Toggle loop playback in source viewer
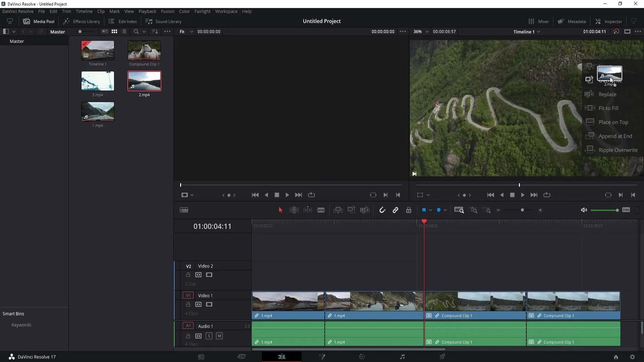This screenshot has height=362, width=644. pyautogui.click(x=311, y=195)
